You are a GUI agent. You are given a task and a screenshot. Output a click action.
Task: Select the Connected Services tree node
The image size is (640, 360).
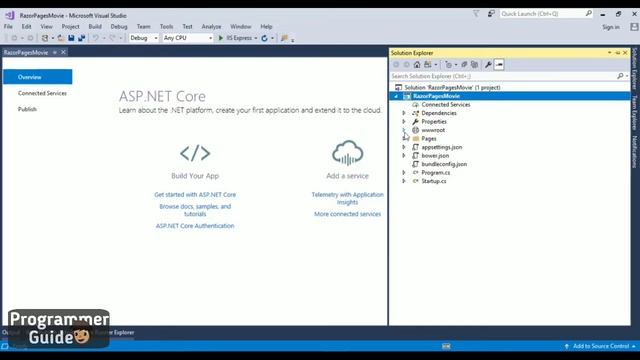(446, 105)
